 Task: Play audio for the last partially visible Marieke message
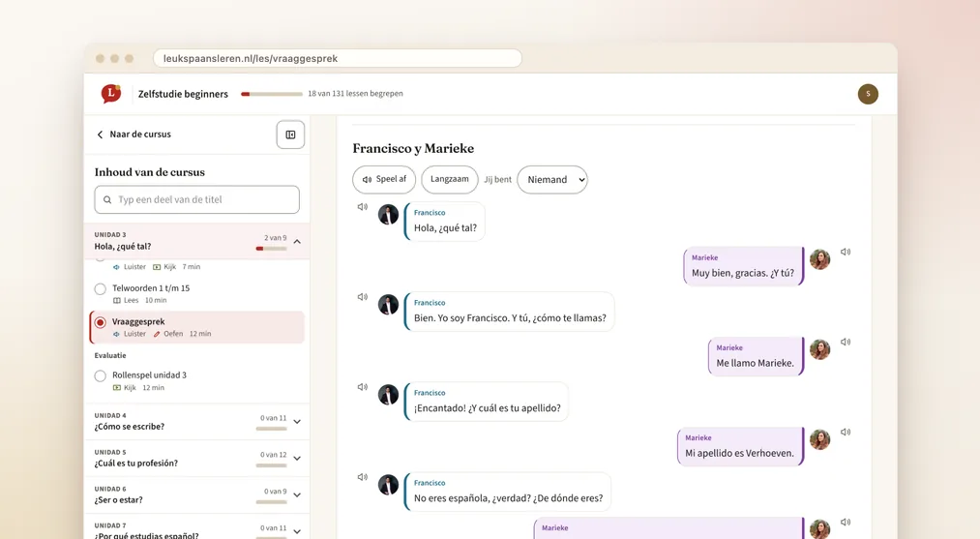coord(846,523)
